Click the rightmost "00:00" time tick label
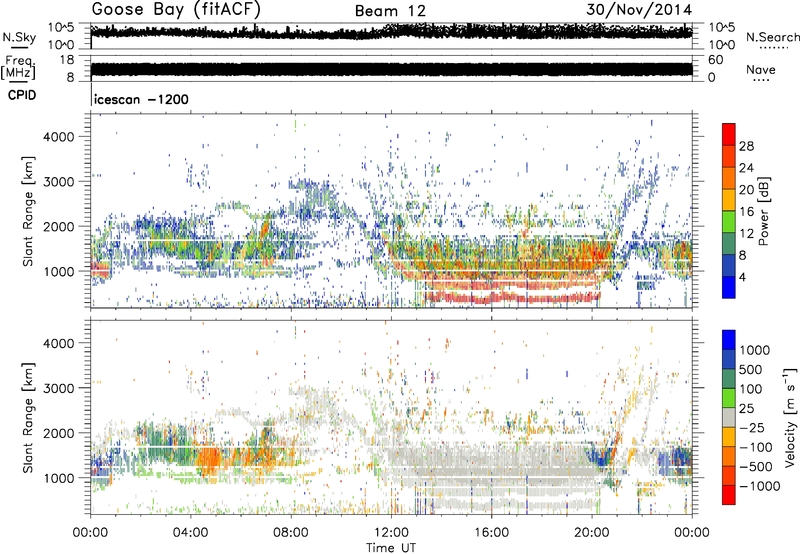Image resolution: width=800 pixels, height=554 pixels. click(692, 533)
